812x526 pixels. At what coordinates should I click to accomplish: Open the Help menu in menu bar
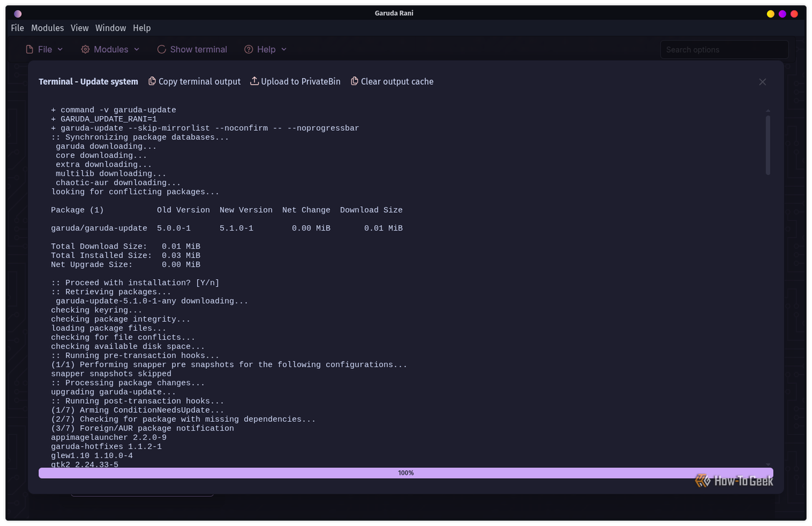[x=142, y=28]
